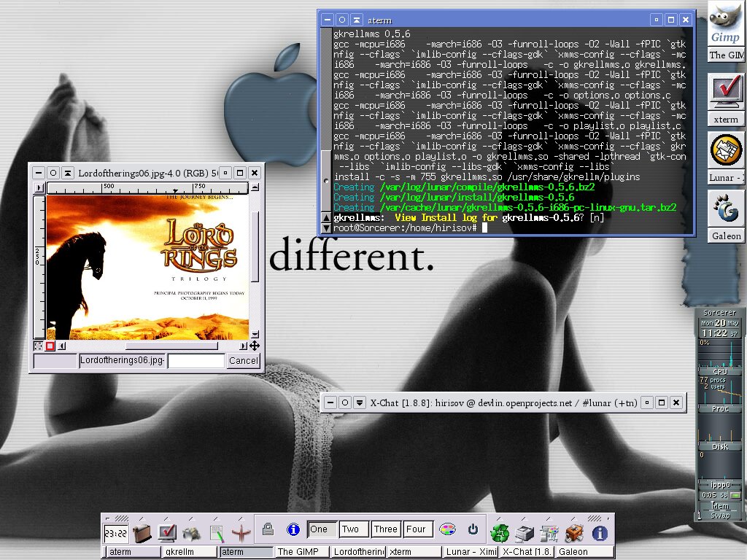
Task: Toggle the dashed selection-mode button in GIMP
Action: click(39, 346)
